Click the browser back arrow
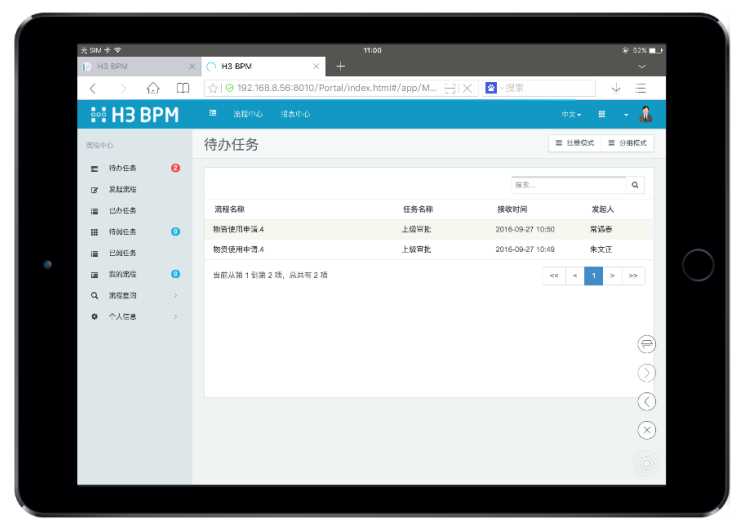This screenshot has height=526, width=746. click(x=93, y=88)
